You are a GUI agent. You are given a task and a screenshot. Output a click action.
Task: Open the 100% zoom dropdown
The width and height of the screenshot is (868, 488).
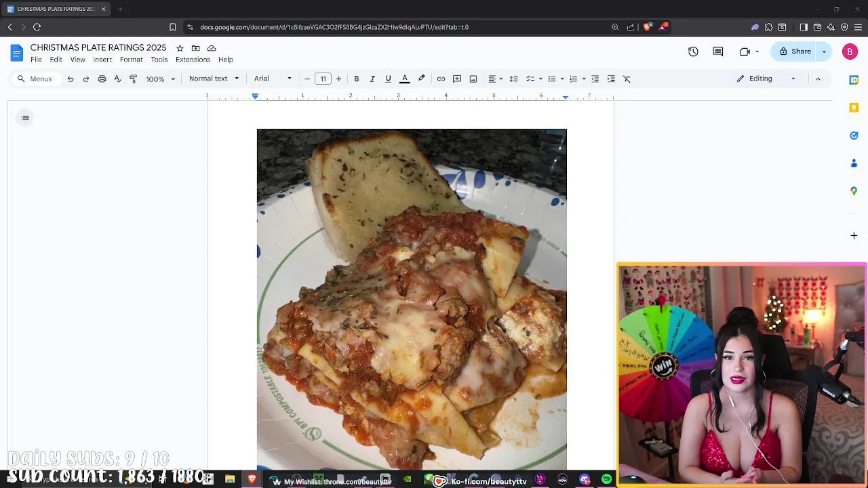(161, 79)
